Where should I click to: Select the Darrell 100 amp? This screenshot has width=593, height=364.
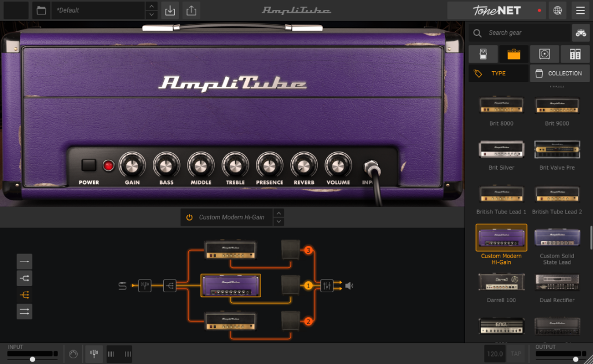pos(501,288)
